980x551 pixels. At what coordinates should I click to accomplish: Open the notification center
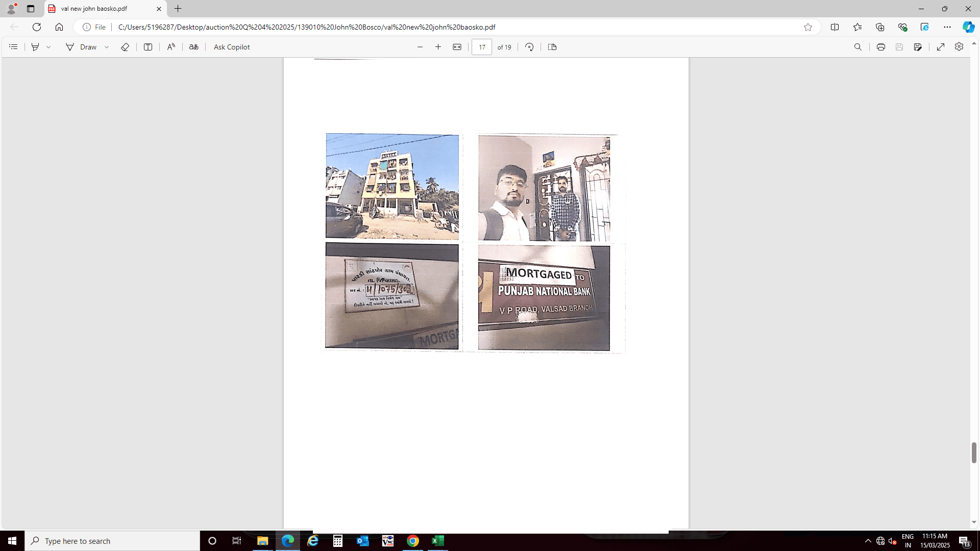[x=965, y=541]
